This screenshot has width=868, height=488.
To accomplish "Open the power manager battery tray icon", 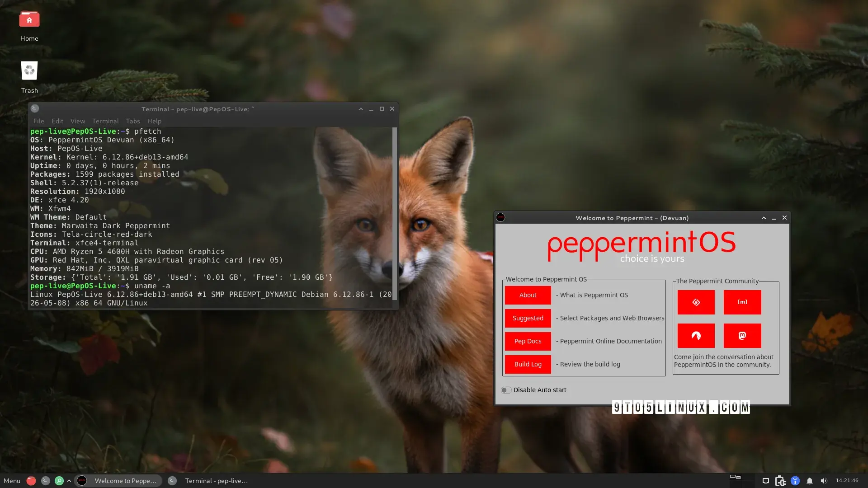I will coord(781,481).
